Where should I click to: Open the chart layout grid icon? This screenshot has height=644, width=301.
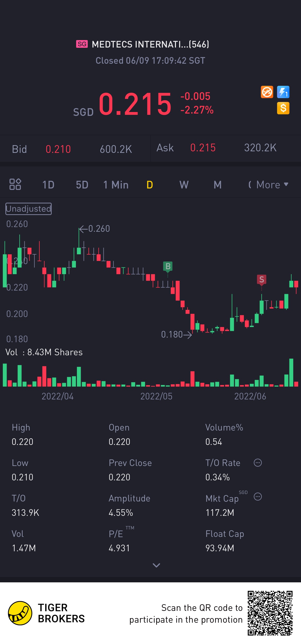coord(15,184)
